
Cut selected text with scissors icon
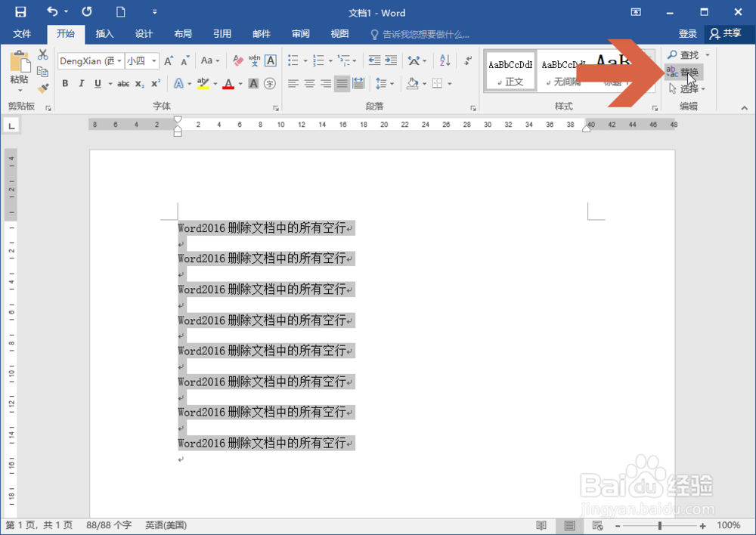43,55
